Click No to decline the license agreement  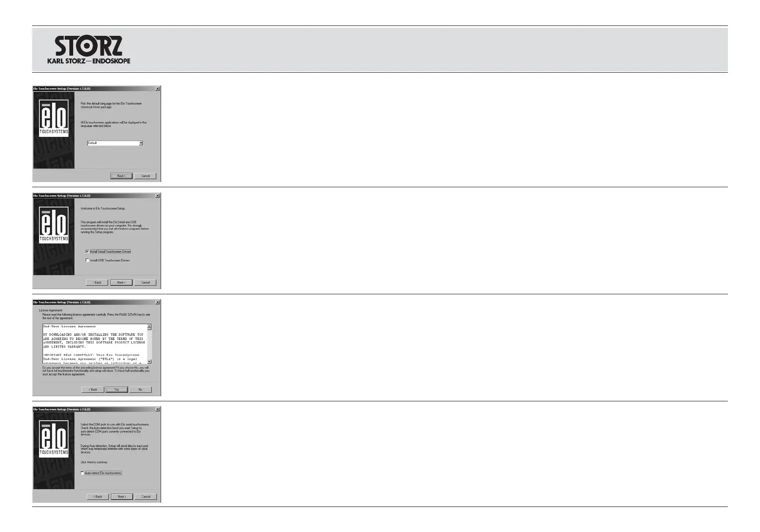tap(140, 390)
